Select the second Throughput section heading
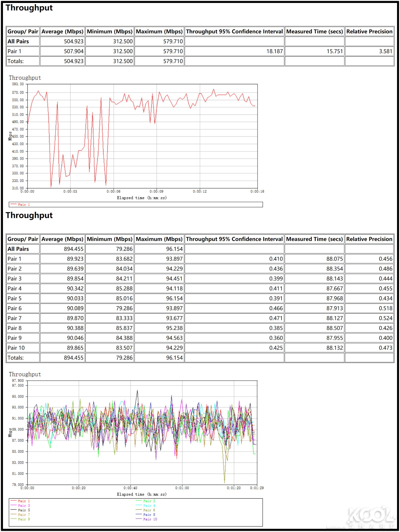 pyautogui.click(x=29, y=215)
